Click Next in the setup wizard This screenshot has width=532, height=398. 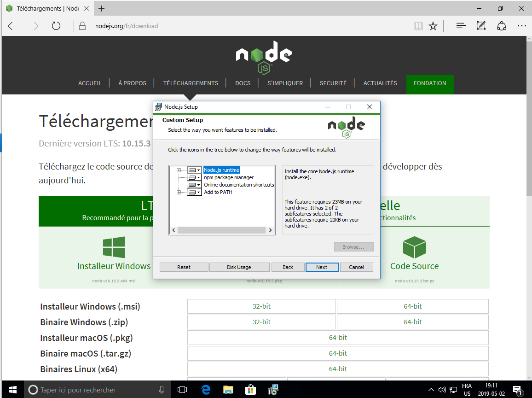click(322, 267)
